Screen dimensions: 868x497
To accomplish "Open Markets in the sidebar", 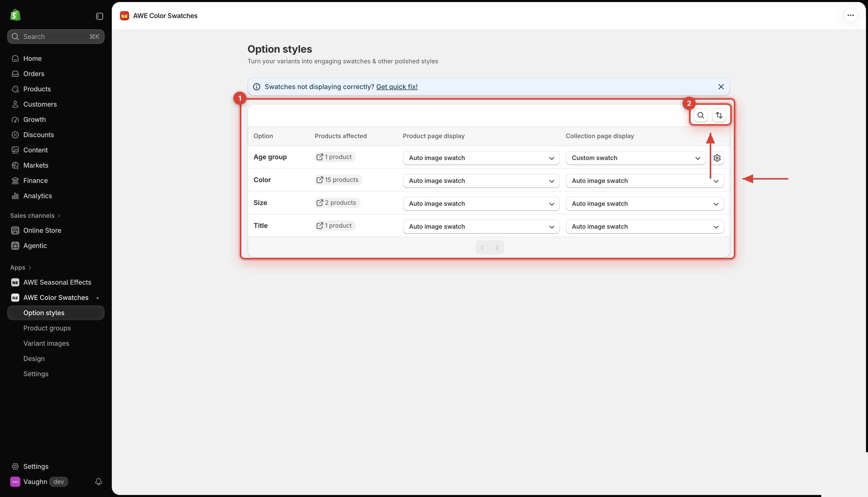I will 56,165.
